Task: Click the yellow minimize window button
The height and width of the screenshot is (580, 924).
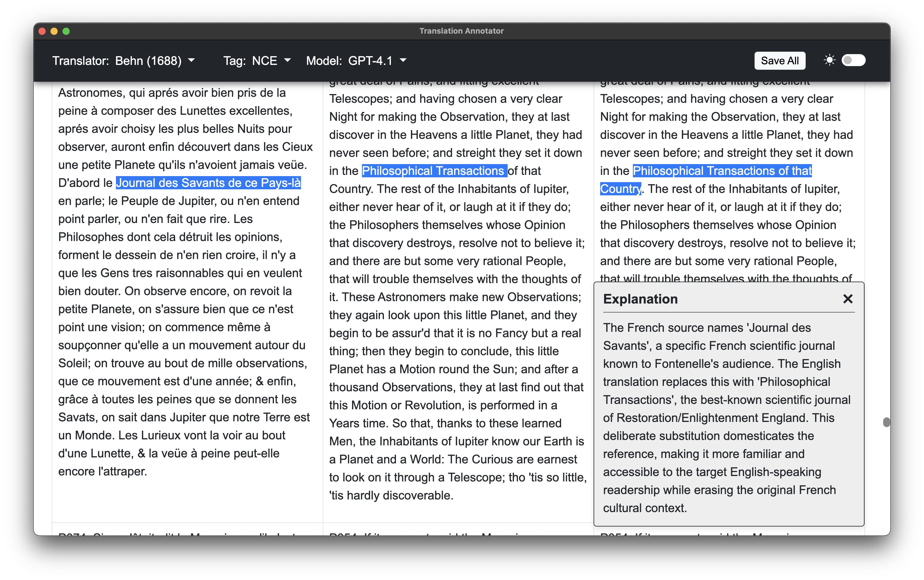Action: pos(54,31)
